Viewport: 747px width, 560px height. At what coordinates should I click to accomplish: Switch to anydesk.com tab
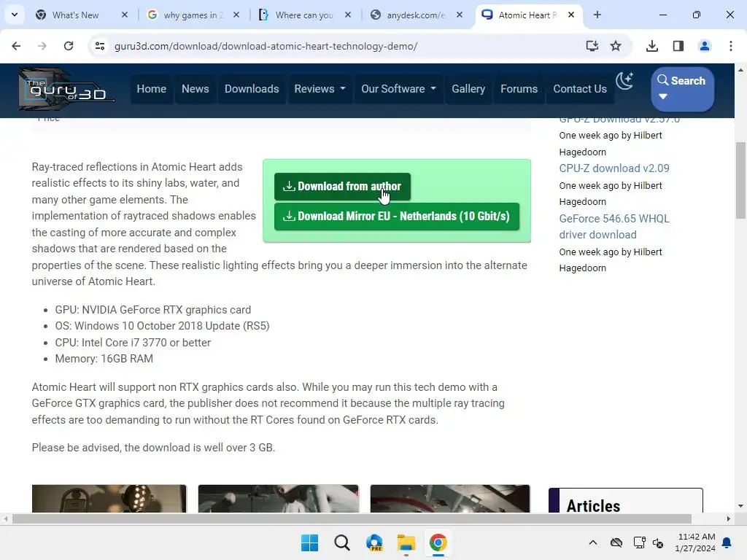pos(415,15)
